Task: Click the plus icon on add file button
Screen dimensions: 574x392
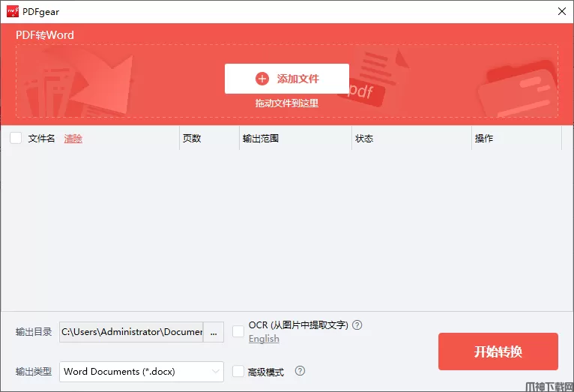Action: coord(262,79)
